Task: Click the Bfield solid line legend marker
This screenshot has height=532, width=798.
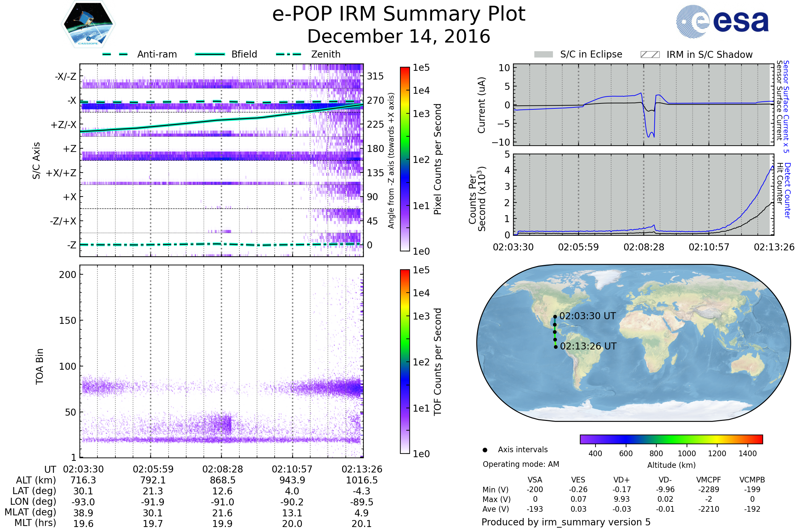Action: point(210,54)
